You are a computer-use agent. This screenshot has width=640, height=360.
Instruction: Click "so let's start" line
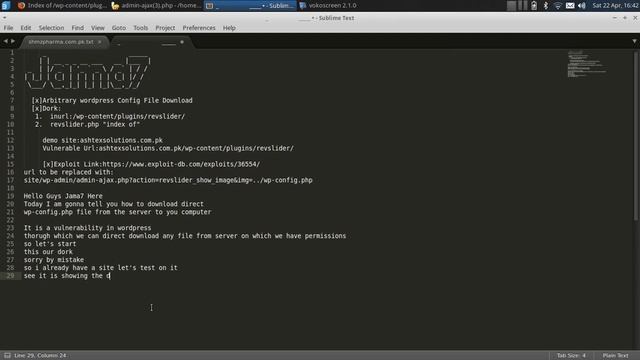point(50,244)
